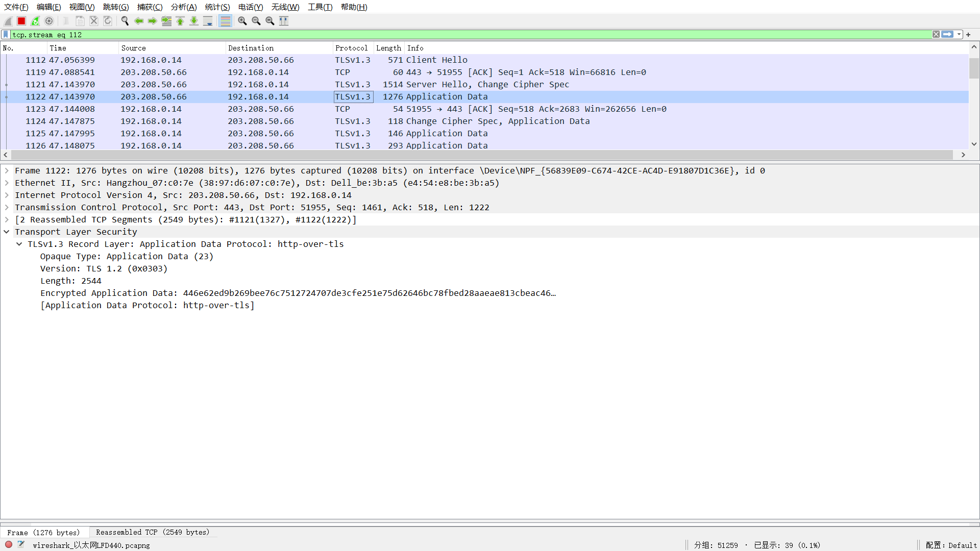Restart the current capture

[x=35, y=21]
